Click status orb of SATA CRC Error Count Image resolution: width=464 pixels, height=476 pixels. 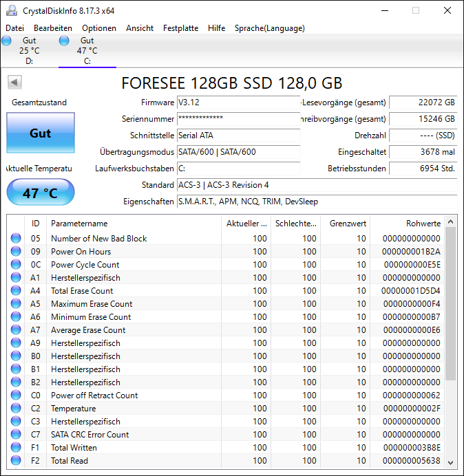click(16, 434)
